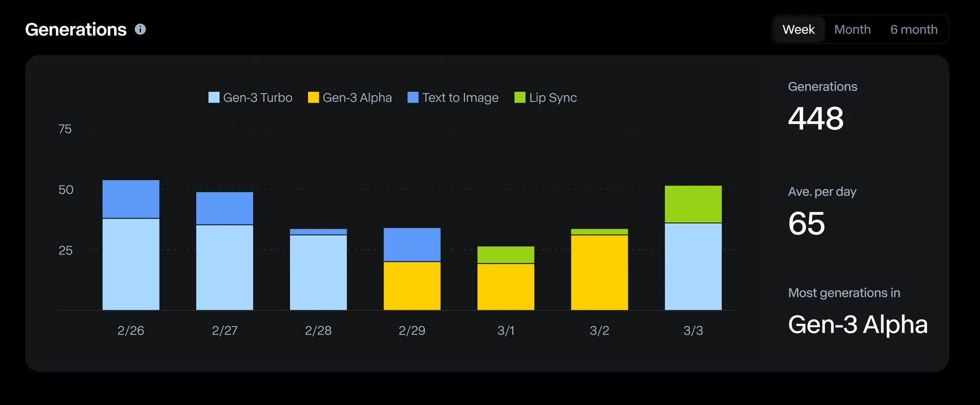This screenshot has height=405, width=980.
Task: Toggle the Gen-3 Alpha legend swatch
Action: [x=313, y=98]
